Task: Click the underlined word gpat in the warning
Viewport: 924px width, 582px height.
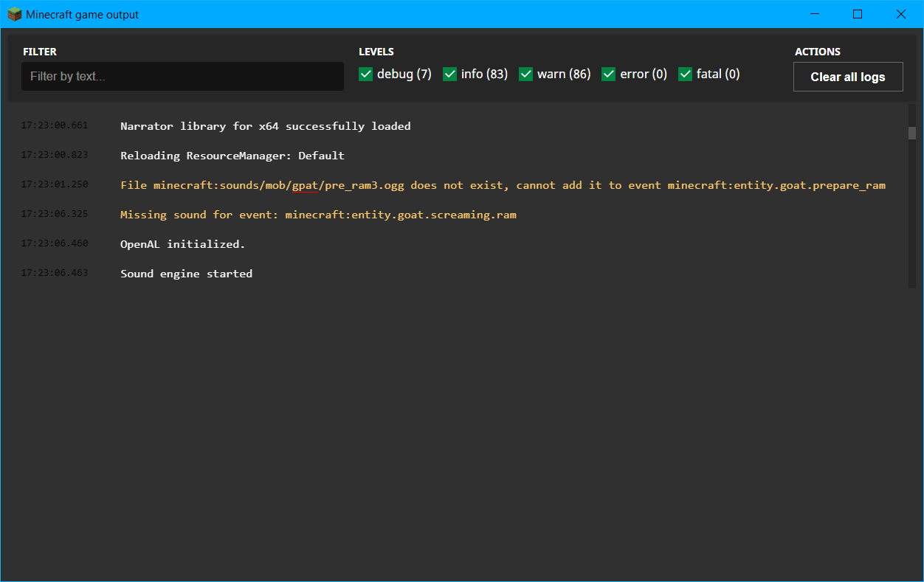Action: coord(305,185)
